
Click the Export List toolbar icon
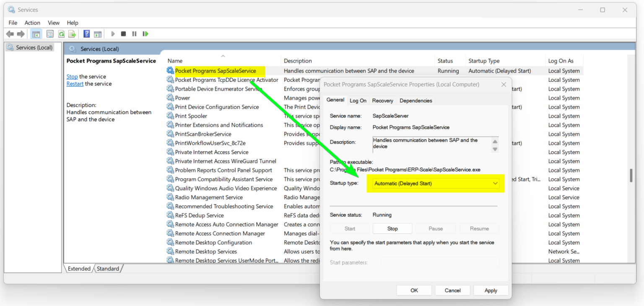[72, 34]
